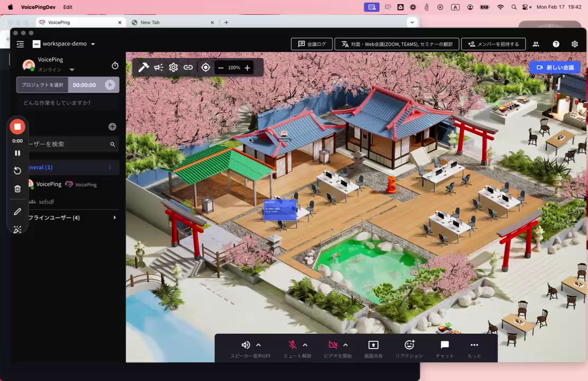Open the チャット chat panel

445,348
